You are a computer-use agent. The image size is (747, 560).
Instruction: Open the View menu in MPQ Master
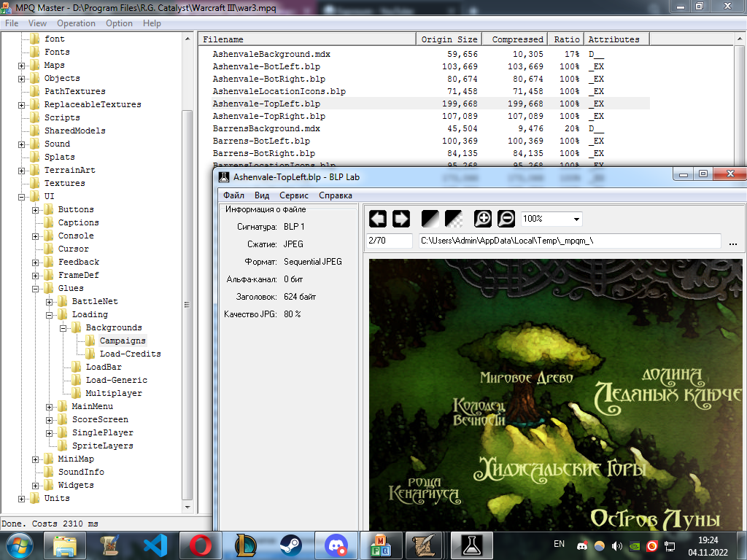click(37, 23)
